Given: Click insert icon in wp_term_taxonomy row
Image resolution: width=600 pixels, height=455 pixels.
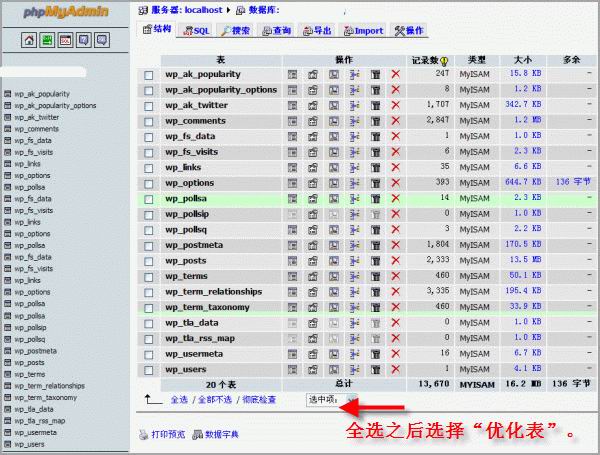Looking at the screenshot, I should click(x=355, y=307).
